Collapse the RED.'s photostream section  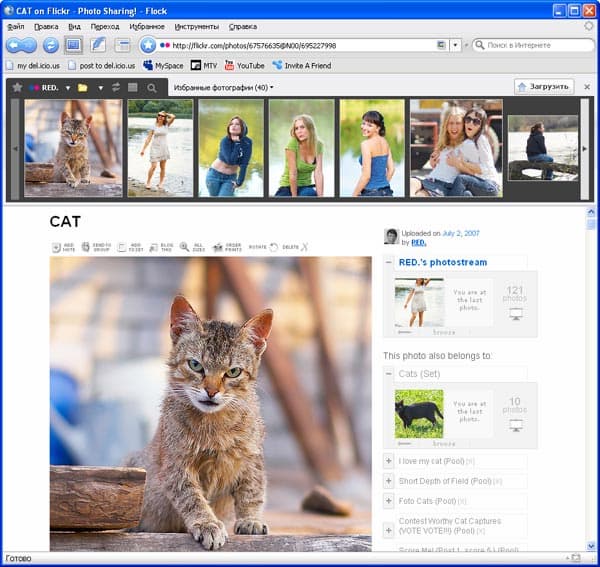tap(388, 262)
